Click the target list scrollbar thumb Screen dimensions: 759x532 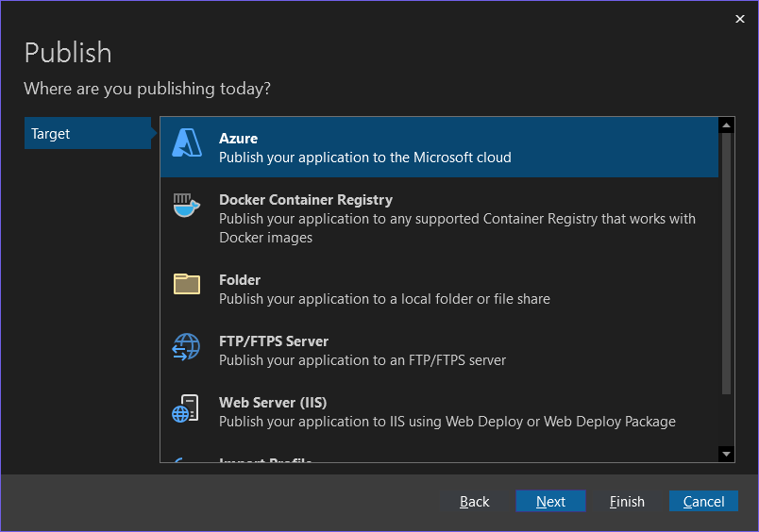pyautogui.click(x=726, y=263)
